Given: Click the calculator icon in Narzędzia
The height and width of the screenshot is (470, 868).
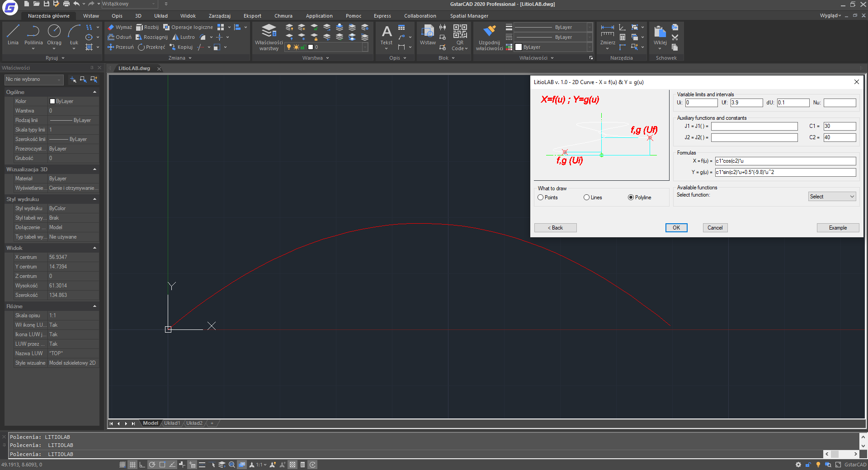Looking at the screenshot, I should [623, 38].
